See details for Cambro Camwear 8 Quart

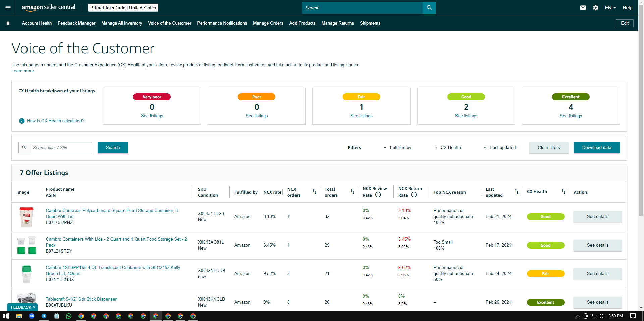point(598,217)
